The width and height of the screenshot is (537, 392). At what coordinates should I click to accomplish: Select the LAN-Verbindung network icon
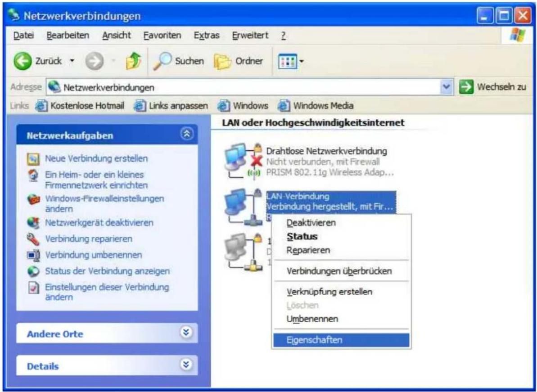243,207
